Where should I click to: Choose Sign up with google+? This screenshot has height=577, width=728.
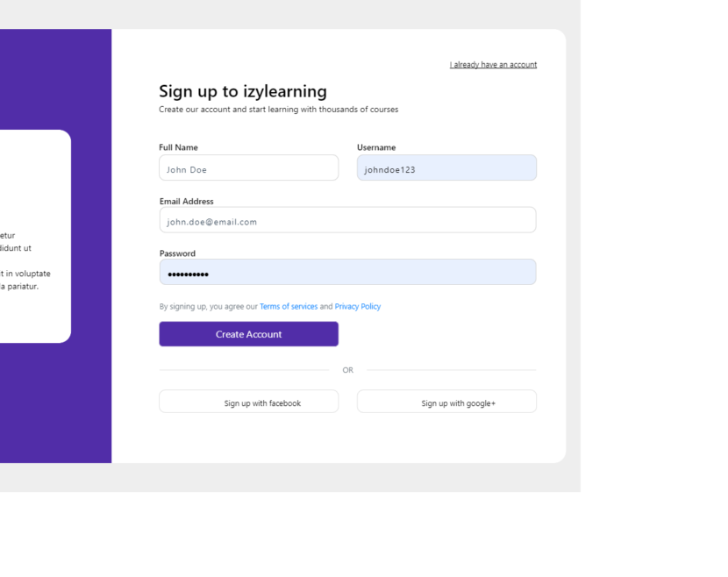[446, 401]
